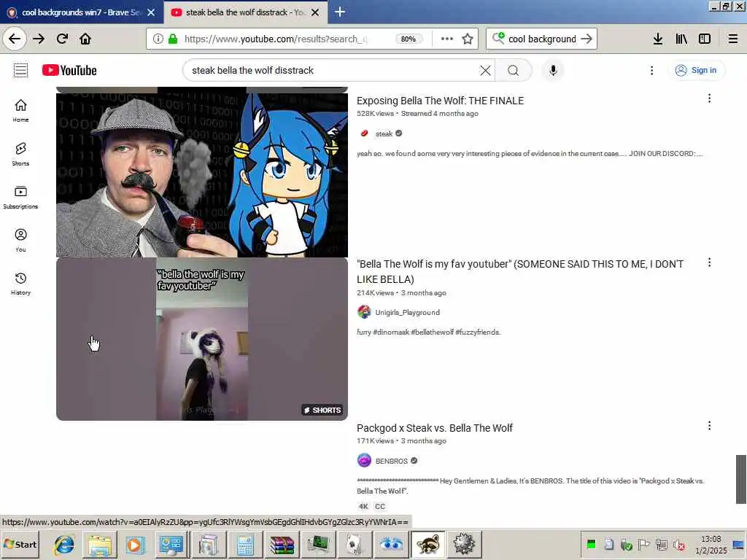
Task: Click the furry #dinomask hashtags description
Action: (x=429, y=332)
